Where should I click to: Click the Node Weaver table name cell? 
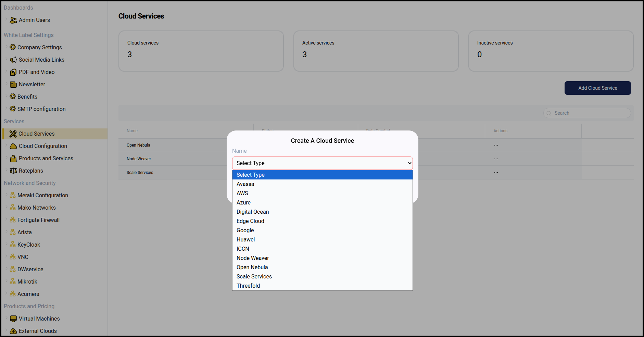click(x=139, y=159)
